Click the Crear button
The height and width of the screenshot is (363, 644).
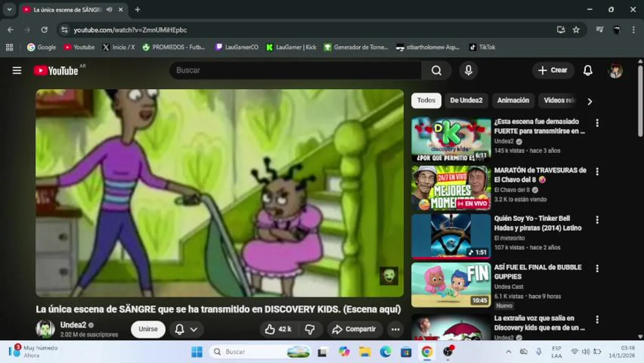553,71
